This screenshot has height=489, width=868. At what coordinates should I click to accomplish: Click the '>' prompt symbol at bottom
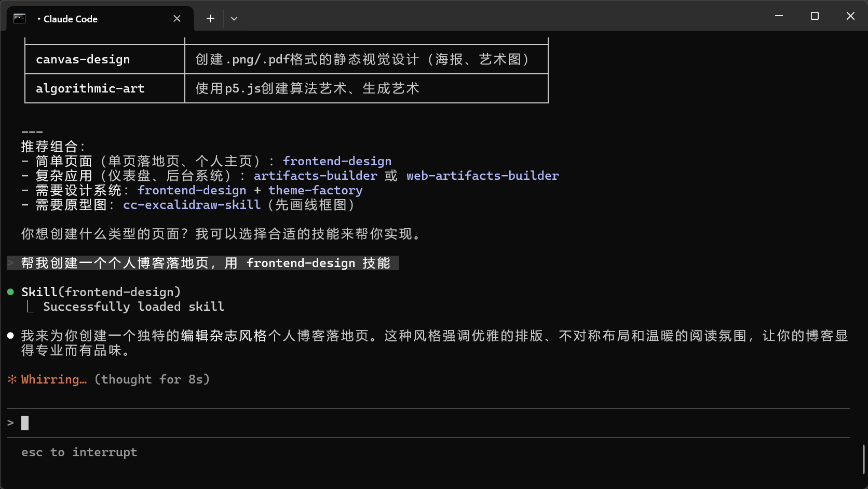[x=10, y=422]
